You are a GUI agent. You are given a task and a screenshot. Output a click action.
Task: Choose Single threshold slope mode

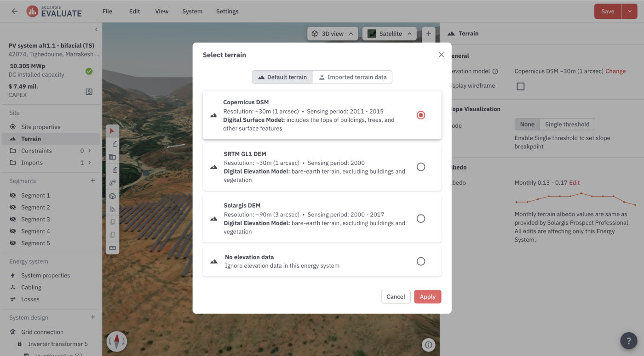567,124
